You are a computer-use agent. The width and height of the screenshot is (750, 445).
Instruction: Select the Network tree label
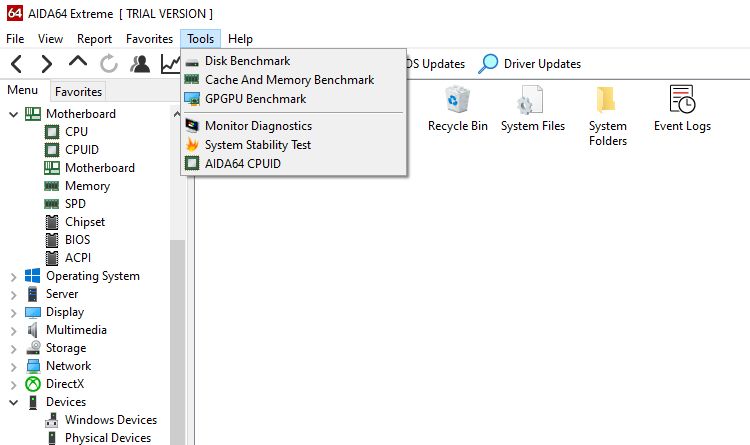(68, 366)
